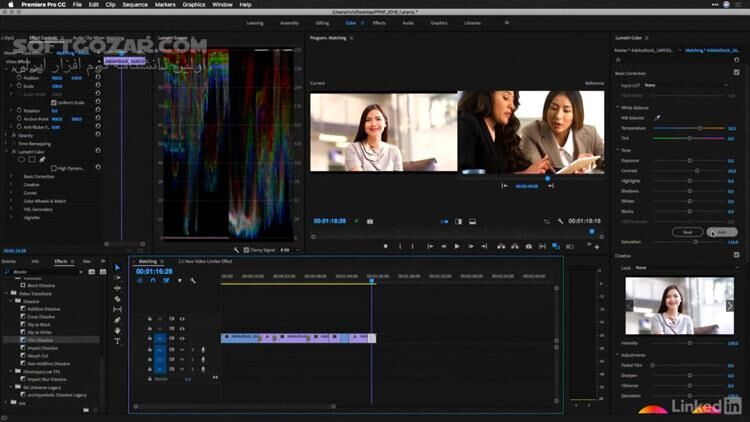Select side-by-side comparison layout
Screen dimensions: 750x422
click(x=444, y=222)
